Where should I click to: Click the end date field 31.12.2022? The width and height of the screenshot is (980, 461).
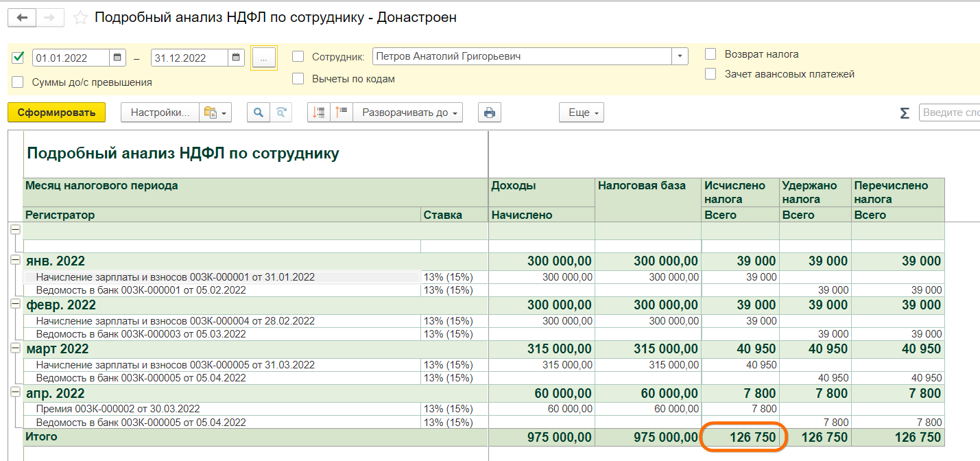tap(189, 58)
